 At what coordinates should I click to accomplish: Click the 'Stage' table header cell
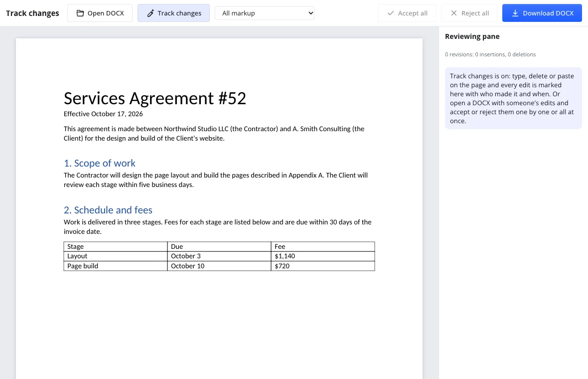[116, 246]
